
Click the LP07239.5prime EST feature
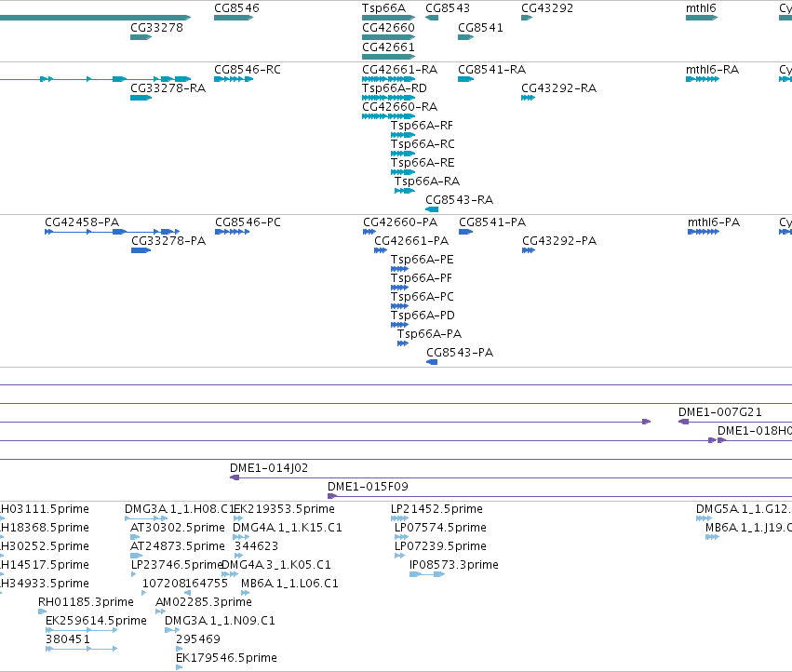pos(399,556)
